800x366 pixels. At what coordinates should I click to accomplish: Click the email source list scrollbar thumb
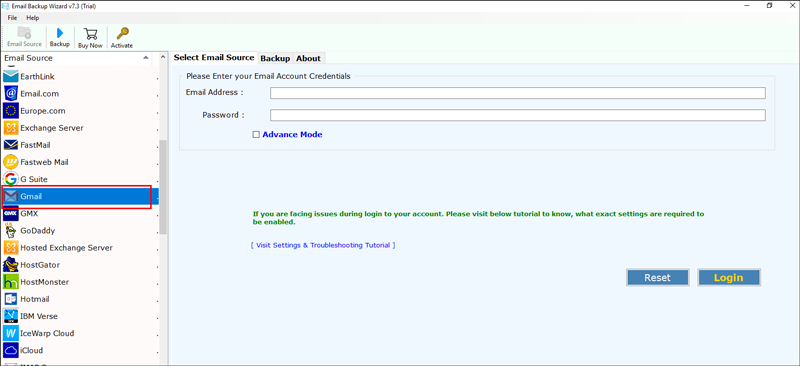163,187
